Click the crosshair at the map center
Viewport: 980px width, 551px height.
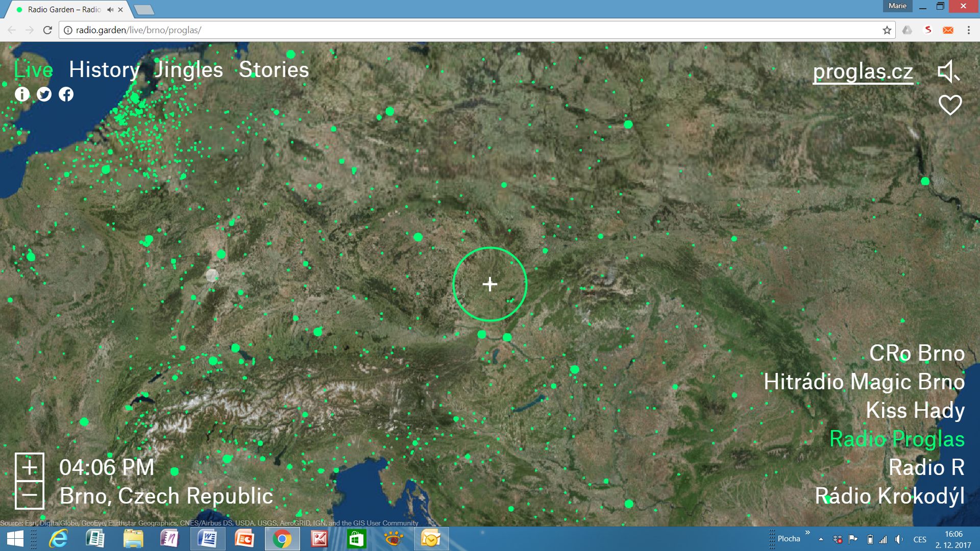point(490,284)
